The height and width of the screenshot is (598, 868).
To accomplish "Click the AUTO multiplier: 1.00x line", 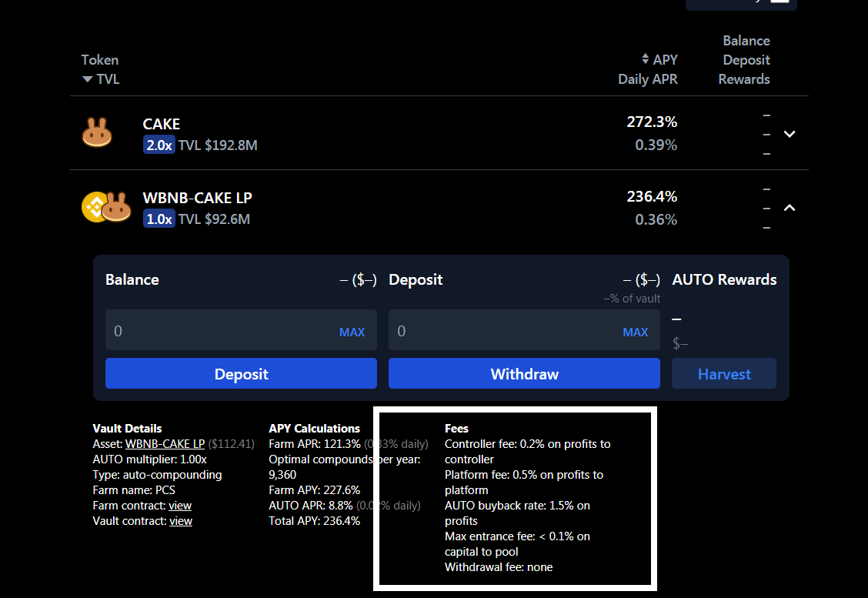I will pos(149,459).
